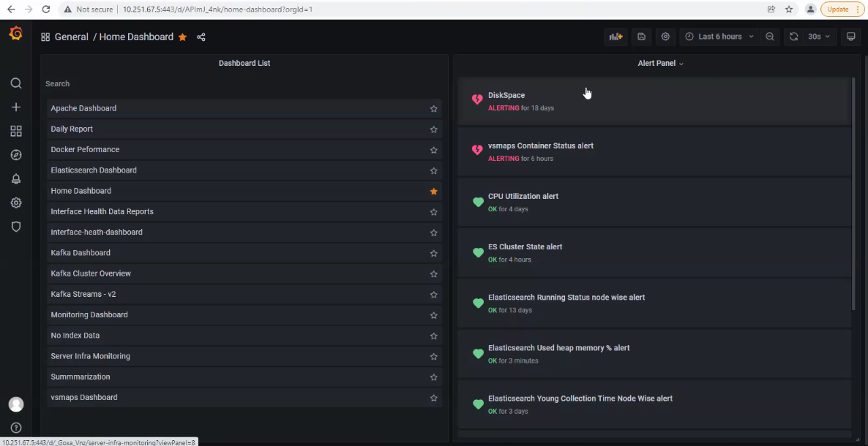Open the Alerting bell icon in sidebar
The height and width of the screenshot is (446, 868).
pos(16,178)
